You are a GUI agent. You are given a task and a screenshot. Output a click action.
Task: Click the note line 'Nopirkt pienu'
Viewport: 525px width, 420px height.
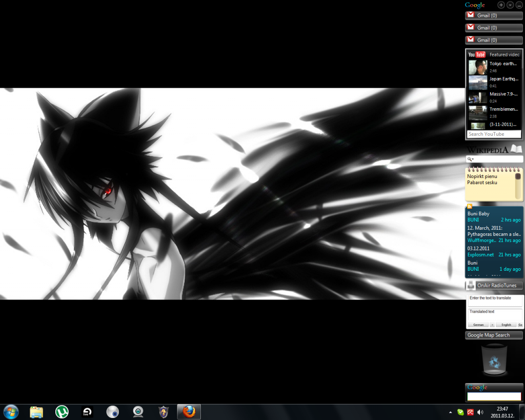point(482,176)
